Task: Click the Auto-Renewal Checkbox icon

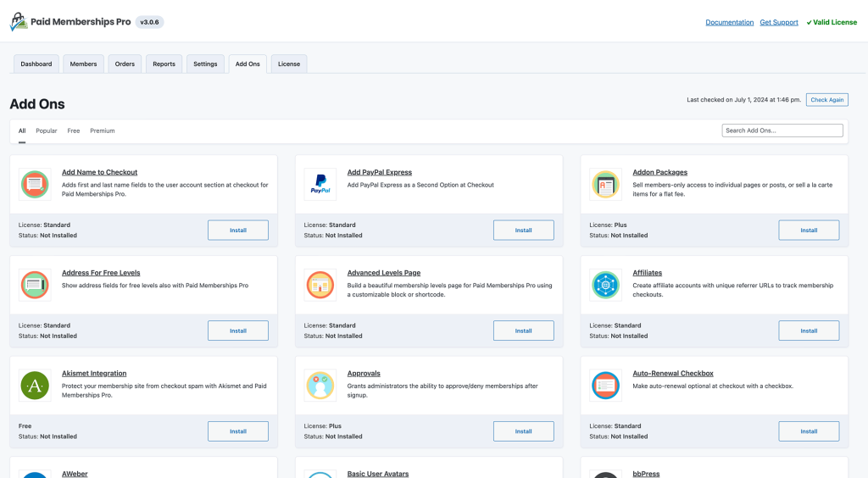Action: click(605, 386)
